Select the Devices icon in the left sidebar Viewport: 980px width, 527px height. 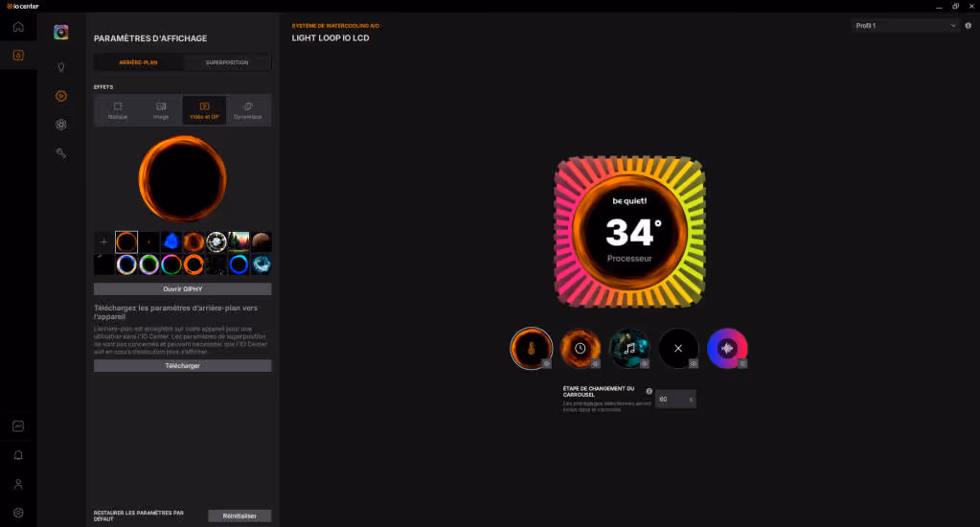[18, 56]
